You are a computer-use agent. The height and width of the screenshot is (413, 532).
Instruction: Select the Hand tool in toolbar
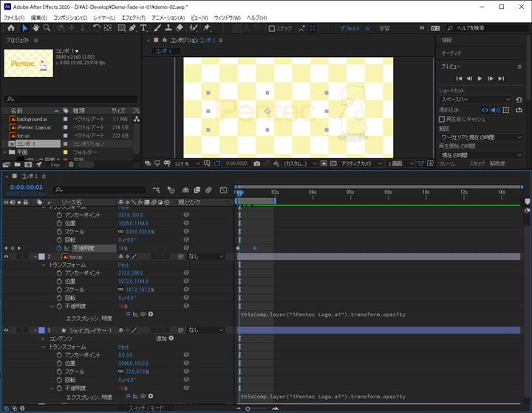click(35, 28)
